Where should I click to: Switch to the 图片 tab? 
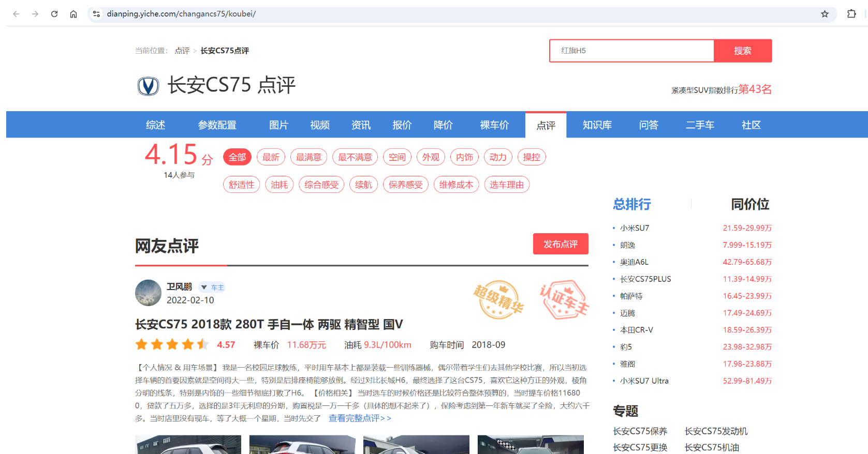pos(278,125)
